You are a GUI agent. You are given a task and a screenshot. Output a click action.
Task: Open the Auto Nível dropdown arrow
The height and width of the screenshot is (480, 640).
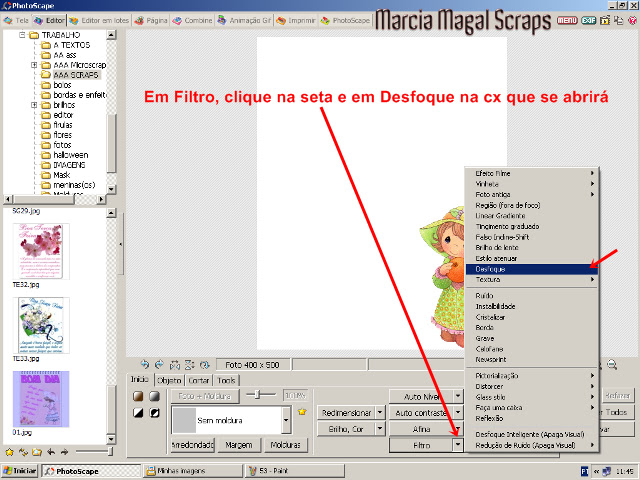[458, 396]
